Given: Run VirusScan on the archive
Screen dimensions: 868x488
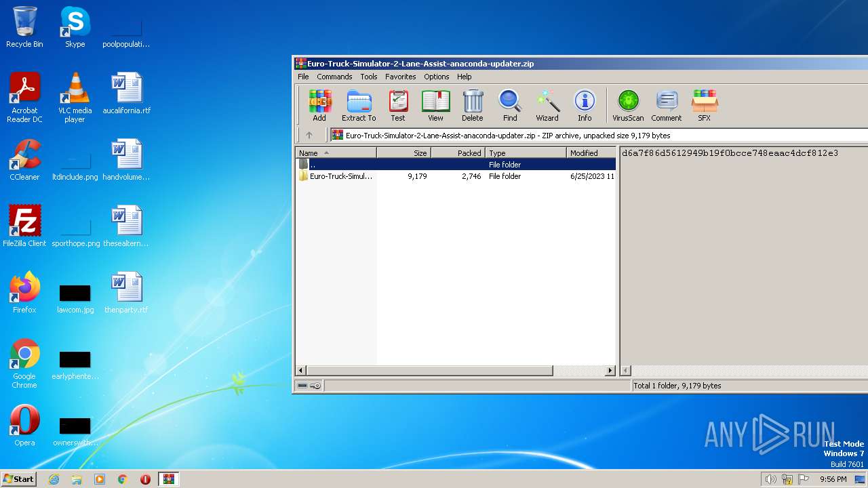Looking at the screenshot, I should 628,106.
